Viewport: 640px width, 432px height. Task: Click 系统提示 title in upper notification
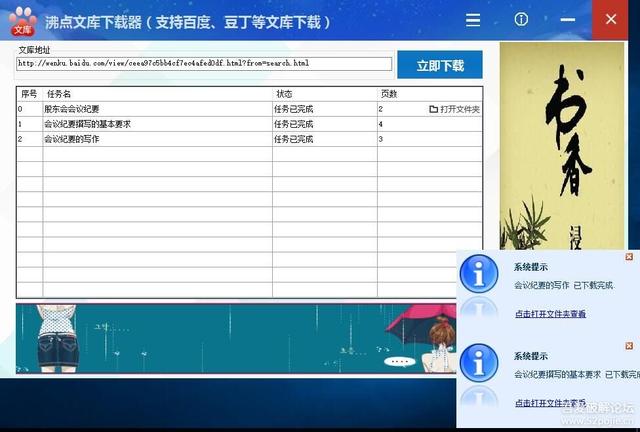[x=531, y=267]
